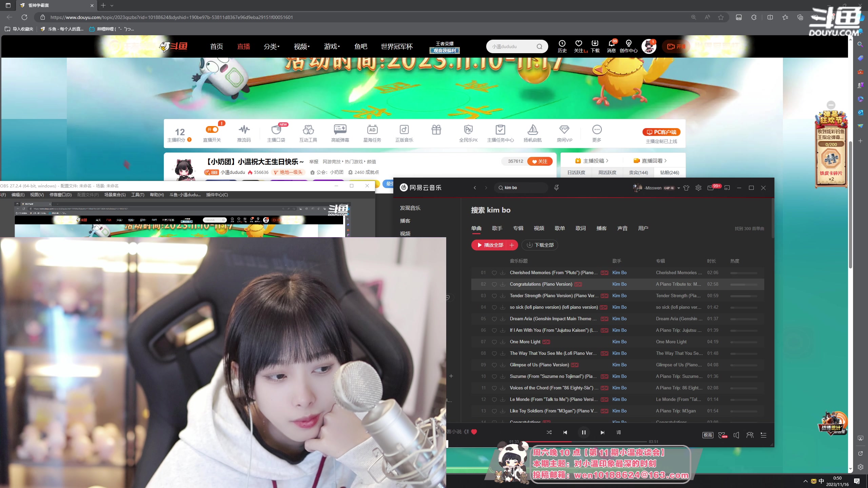Open NetEase Music skin (shirt) icon
868x488 pixels.
pyautogui.click(x=686, y=188)
